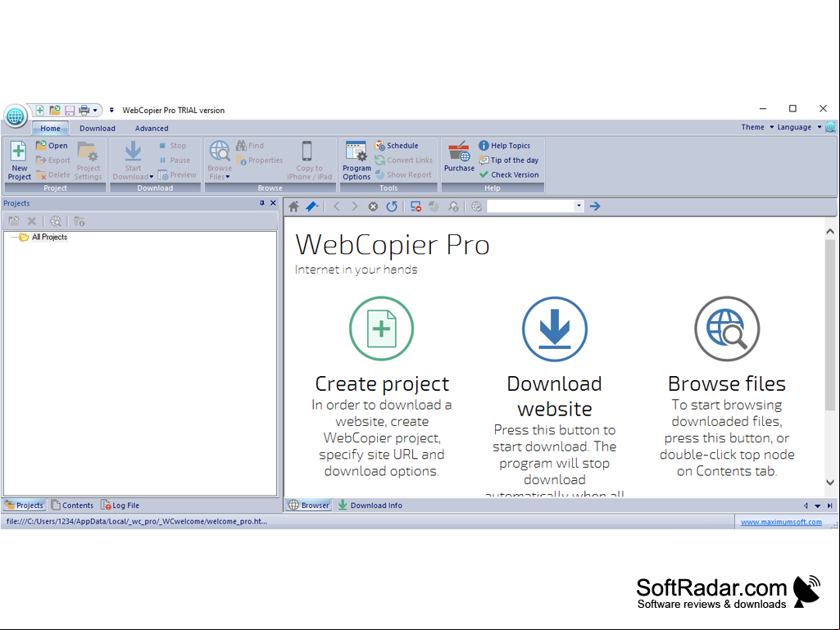Click into the browser address field
This screenshot has height=630, width=840.
click(x=530, y=206)
